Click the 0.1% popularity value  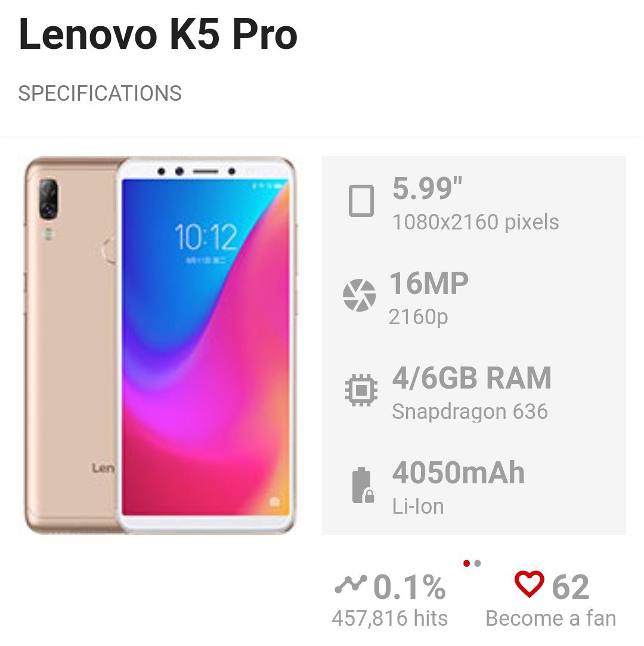click(410, 586)
